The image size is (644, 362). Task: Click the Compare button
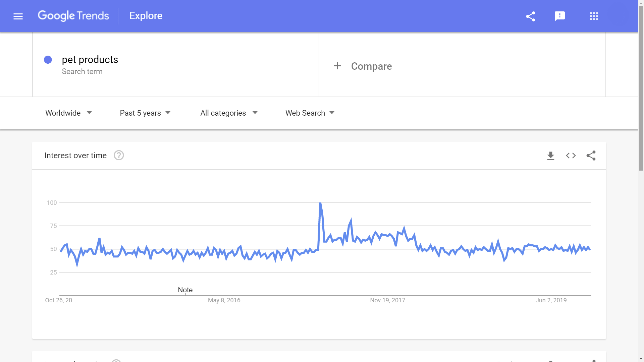(371, 66)
